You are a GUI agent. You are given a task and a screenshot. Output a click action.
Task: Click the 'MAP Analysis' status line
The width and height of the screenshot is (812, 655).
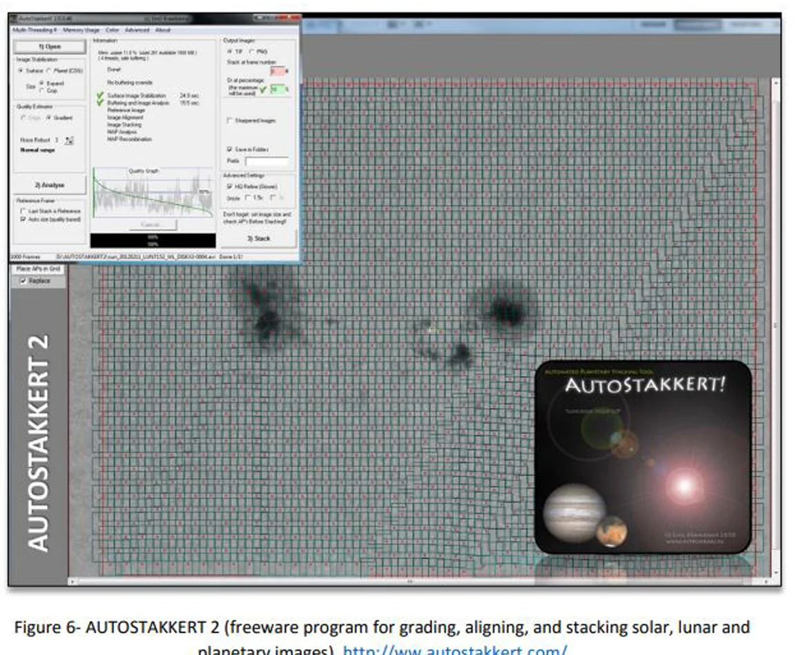click(122, 132)
